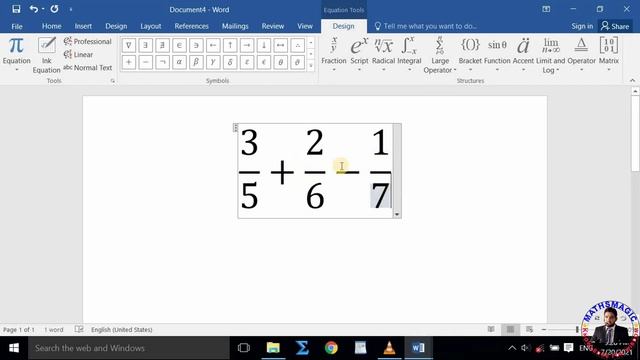Insert the 'element of' ∈ symbol
640x360 pixels.
179,45
